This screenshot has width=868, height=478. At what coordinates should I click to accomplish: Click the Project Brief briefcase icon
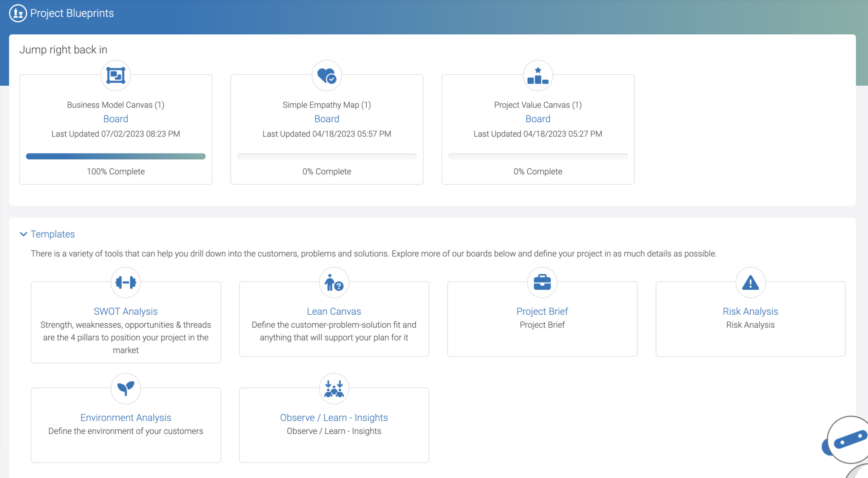pos(542,282)
